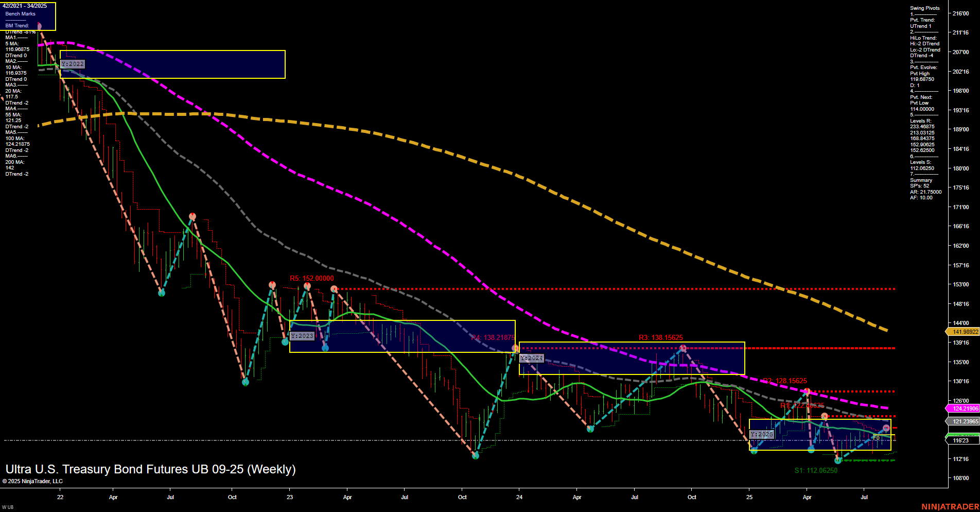Click the teal pivot dot at the 2022 low
The image size is (980, 512).
point(246,382)
